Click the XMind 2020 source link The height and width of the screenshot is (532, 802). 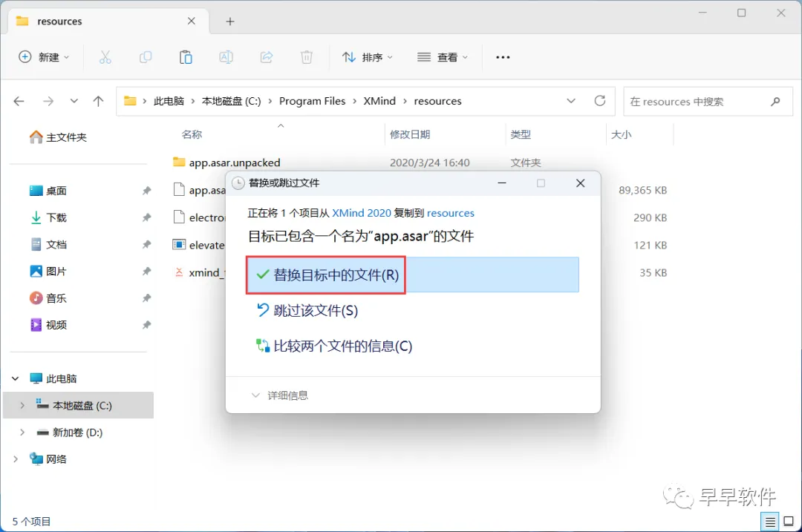(x=362, y=213)
